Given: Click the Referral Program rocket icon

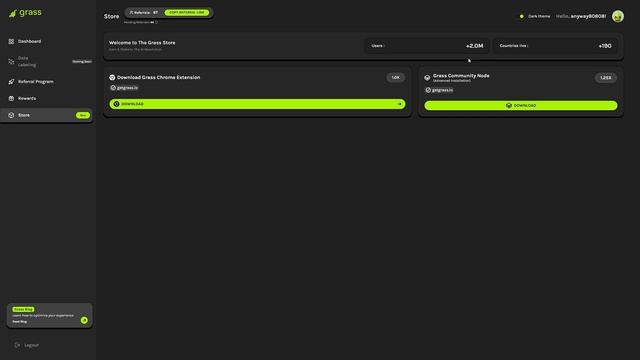Looking at the screenshot, I should [11, 82].
